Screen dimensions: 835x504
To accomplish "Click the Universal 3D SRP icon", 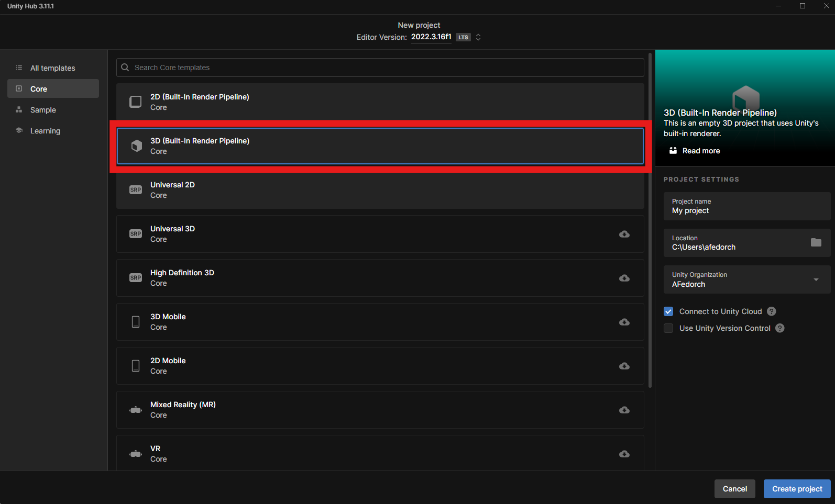I will tap(136, 234).
